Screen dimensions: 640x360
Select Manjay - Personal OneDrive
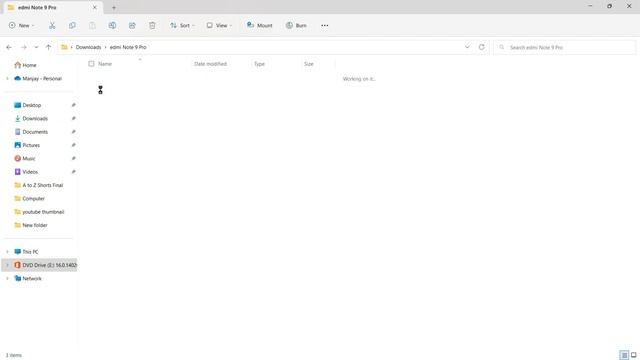click(x=38, y=78)
